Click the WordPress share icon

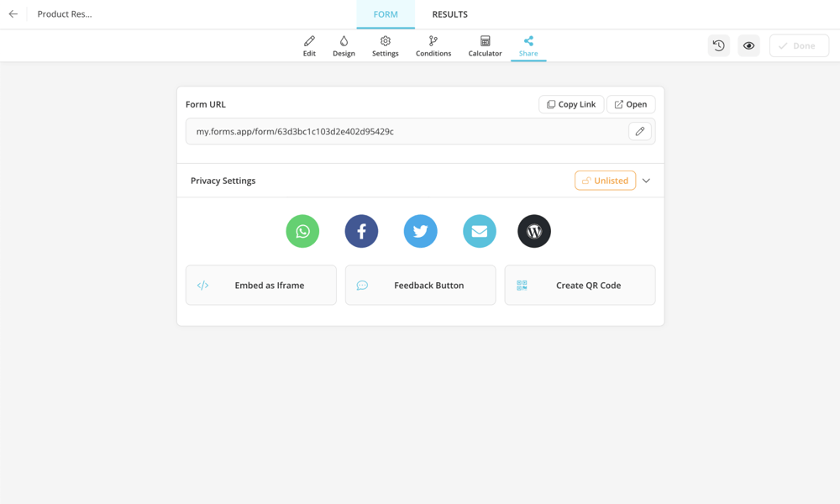click(x=533, y=231)
